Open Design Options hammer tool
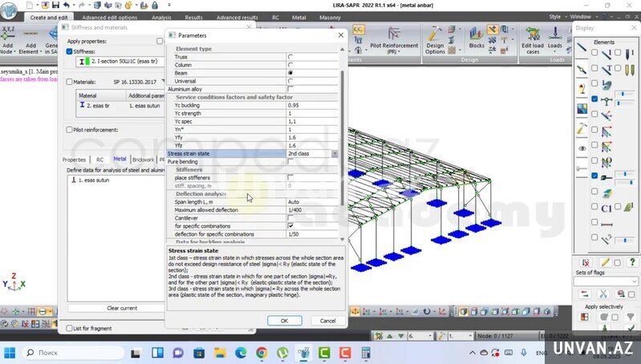This screenshot has width=641, height=364. (x=435, y=40)
